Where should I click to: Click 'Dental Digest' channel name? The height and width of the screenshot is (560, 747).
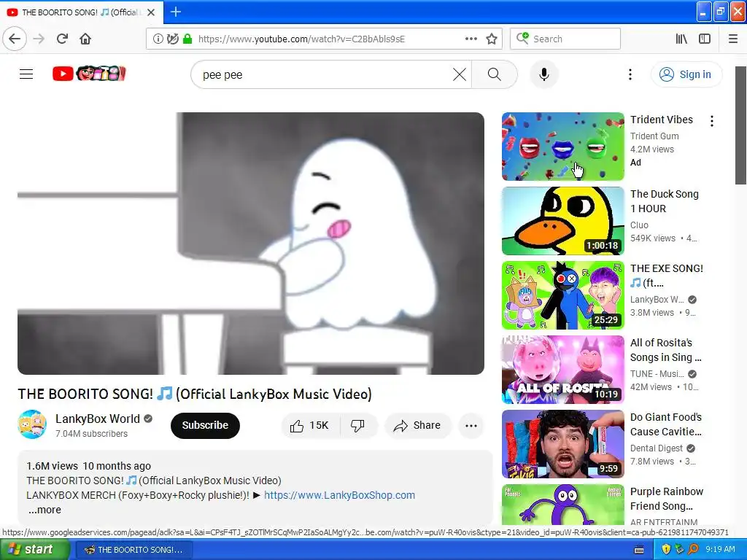656,448
